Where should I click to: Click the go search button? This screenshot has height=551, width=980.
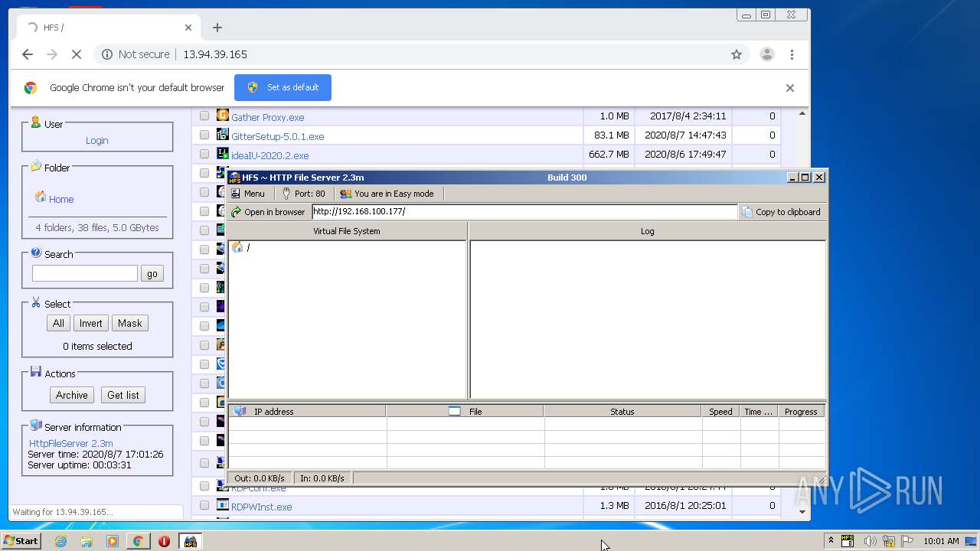coord(152,273)
